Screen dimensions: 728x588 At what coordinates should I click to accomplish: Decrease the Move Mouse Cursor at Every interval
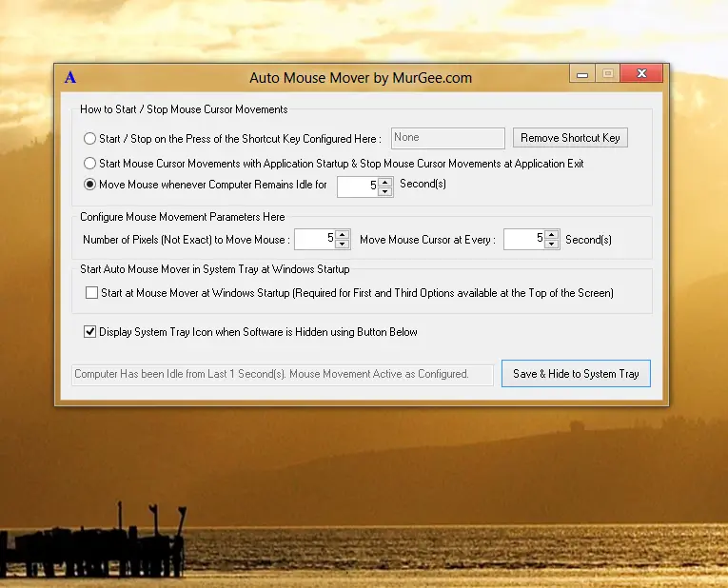tap(551, 244)
